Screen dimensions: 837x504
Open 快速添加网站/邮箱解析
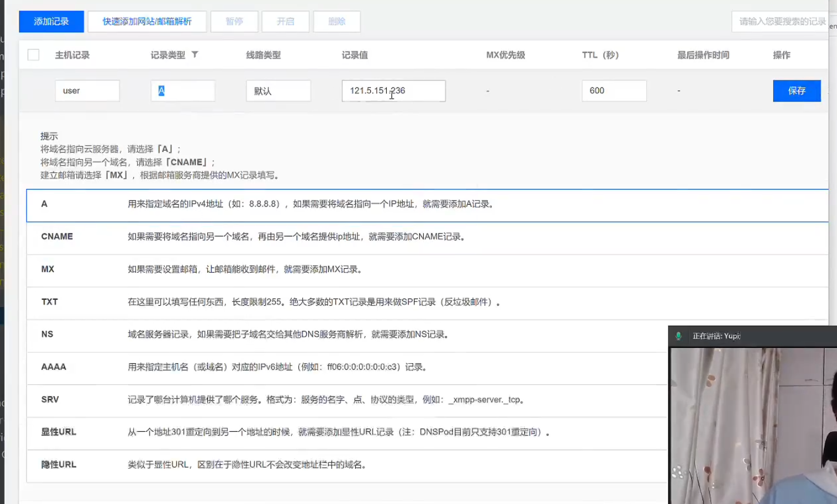point(147,22)
